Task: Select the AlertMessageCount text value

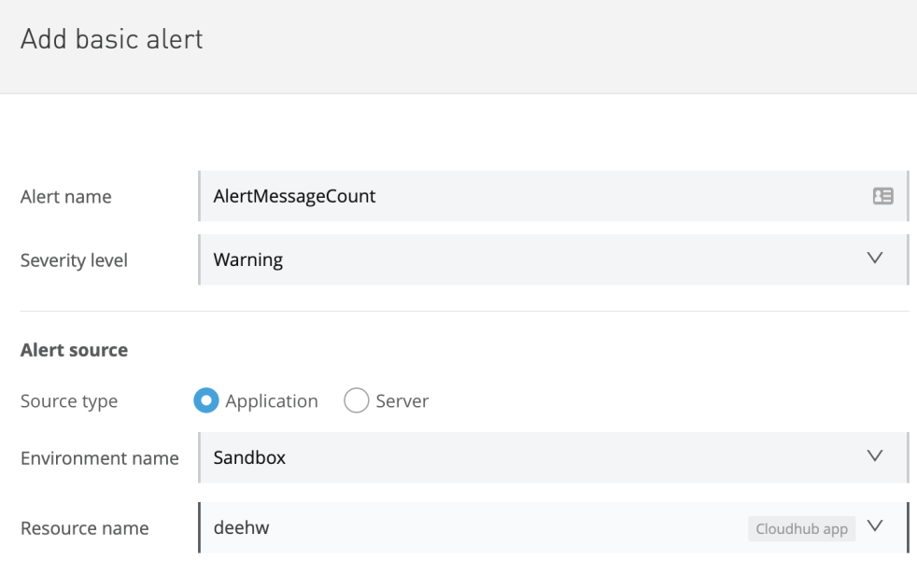Action: point(293,196)
